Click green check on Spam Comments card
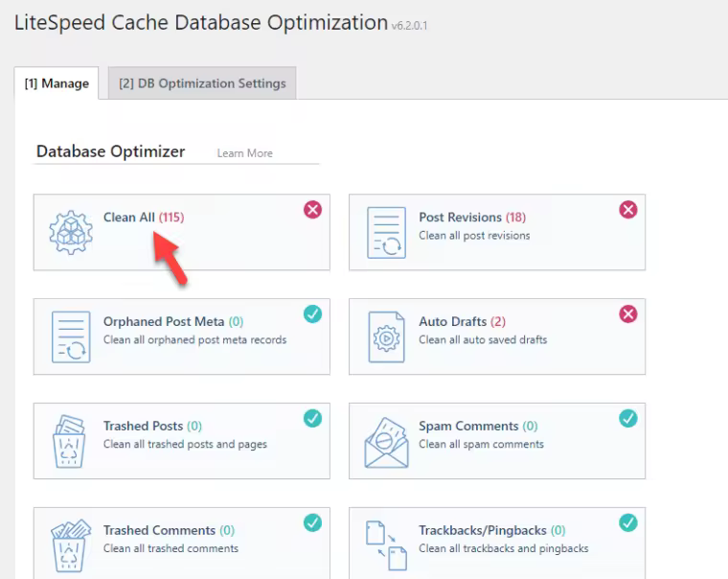Screen dimensions: 728x579 pos(627,418)
